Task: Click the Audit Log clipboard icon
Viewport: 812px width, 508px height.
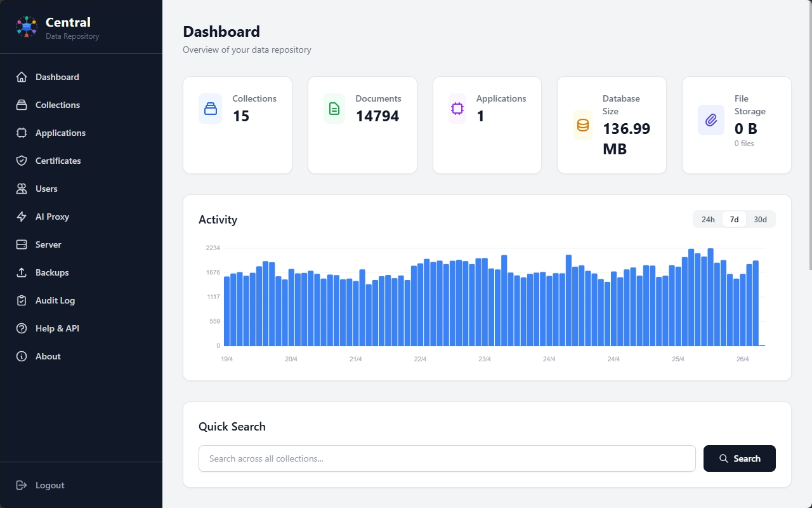Action: pos(22,300)
